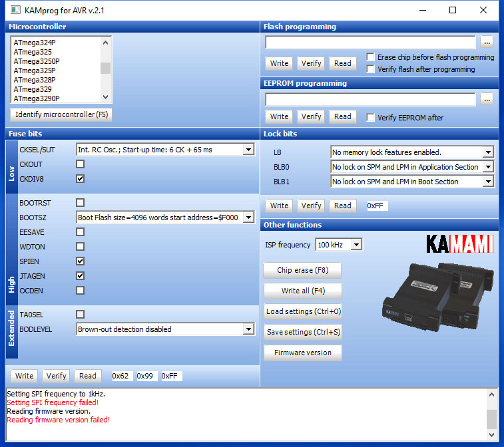The height and width of the screenshot is (447, 504).
Task: Toggle the TA0SEL extended fuse checkbox
Action: [81, 315]
